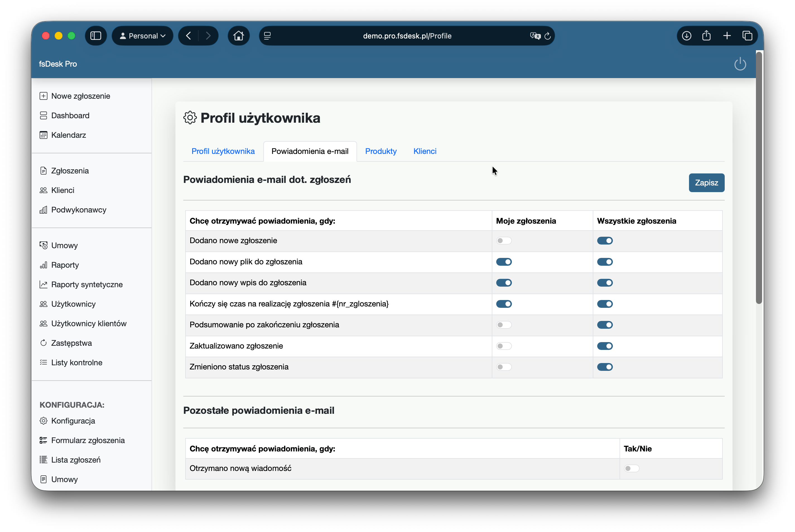Go to Raporty syntetyczne section
The height and width of the screenshot is (532, 795).
click(x=86, y=284)
